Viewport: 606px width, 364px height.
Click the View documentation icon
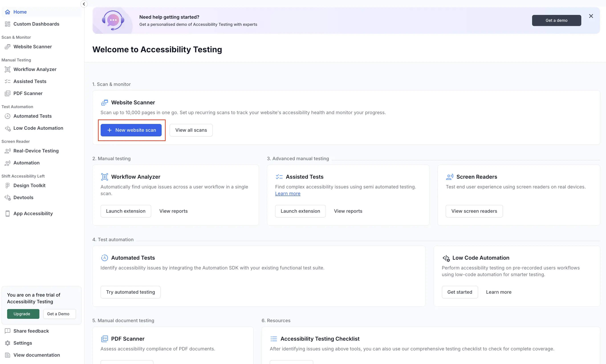click(x=8, y=355)
